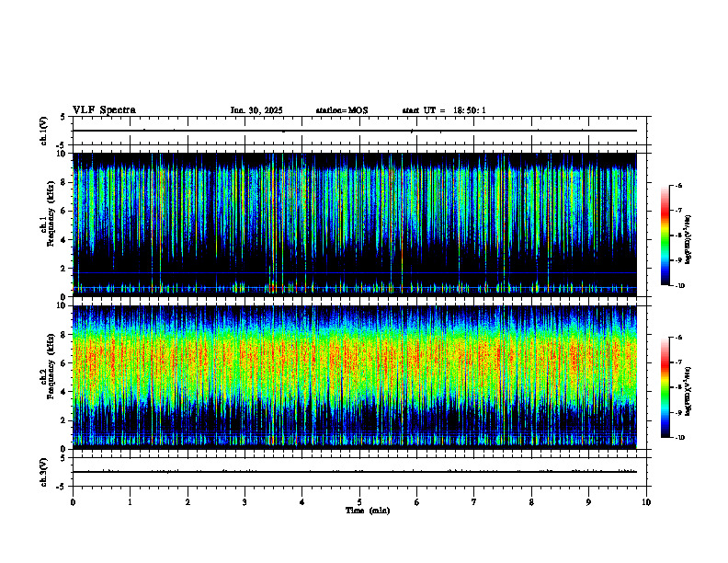Click the ch.1 spectrogram color scale bar
The image size is (728, 563).
tap(665, 236)
